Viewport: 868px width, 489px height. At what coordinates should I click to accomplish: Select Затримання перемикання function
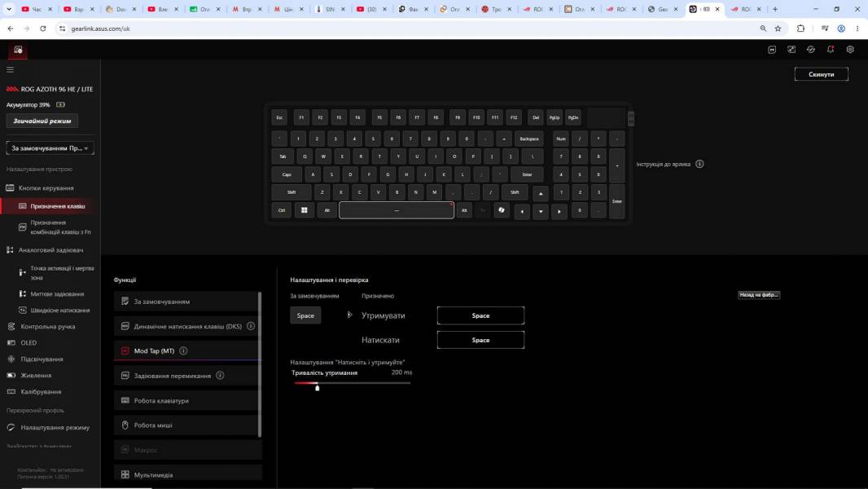click(x=187, y=376)
